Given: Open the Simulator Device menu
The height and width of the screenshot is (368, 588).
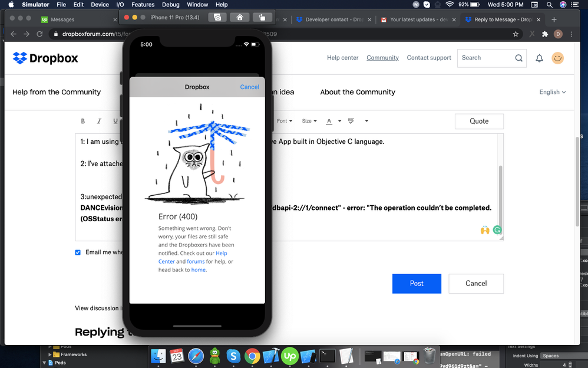Looking at the screenshot, I should 100,5.
